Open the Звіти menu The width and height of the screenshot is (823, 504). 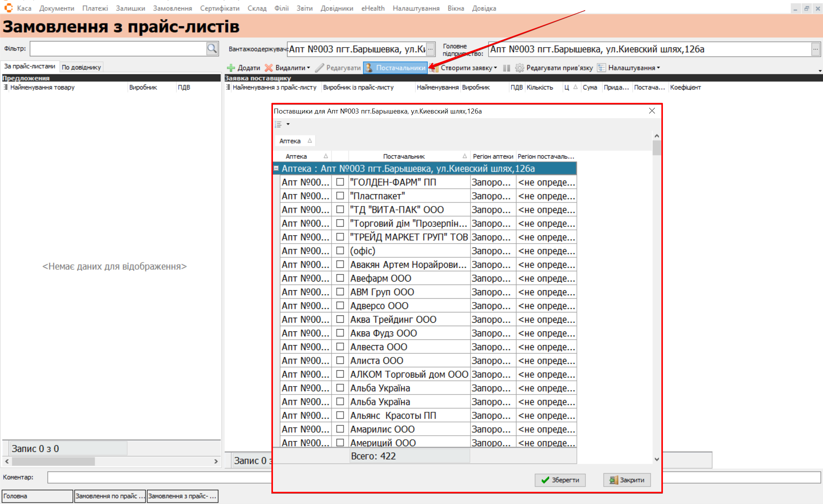[304, 8]
